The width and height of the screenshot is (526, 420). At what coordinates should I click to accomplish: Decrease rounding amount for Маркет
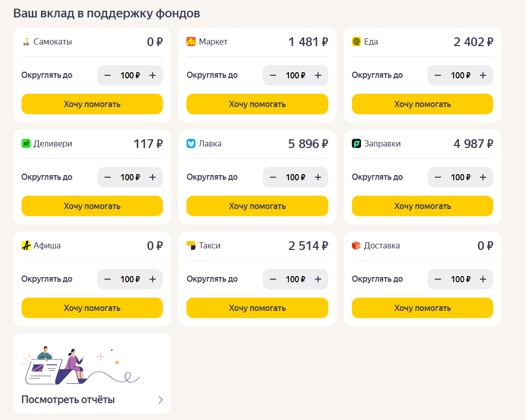click(x=272, y=75)
